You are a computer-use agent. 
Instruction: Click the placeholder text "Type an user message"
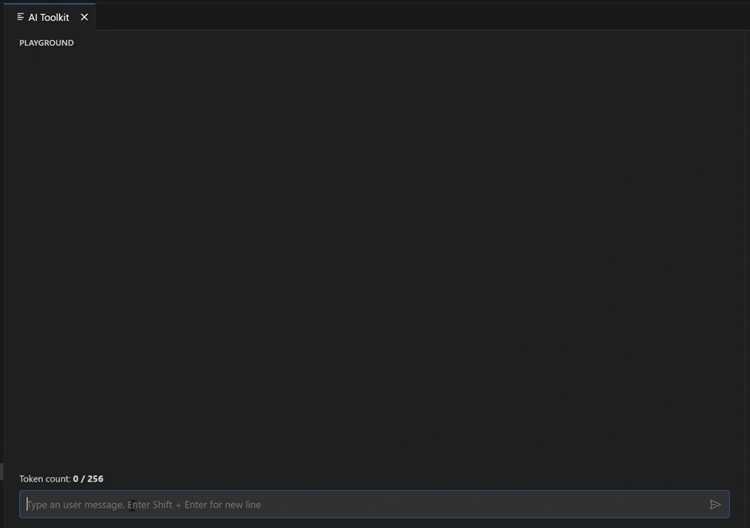(x=75, y=505)
